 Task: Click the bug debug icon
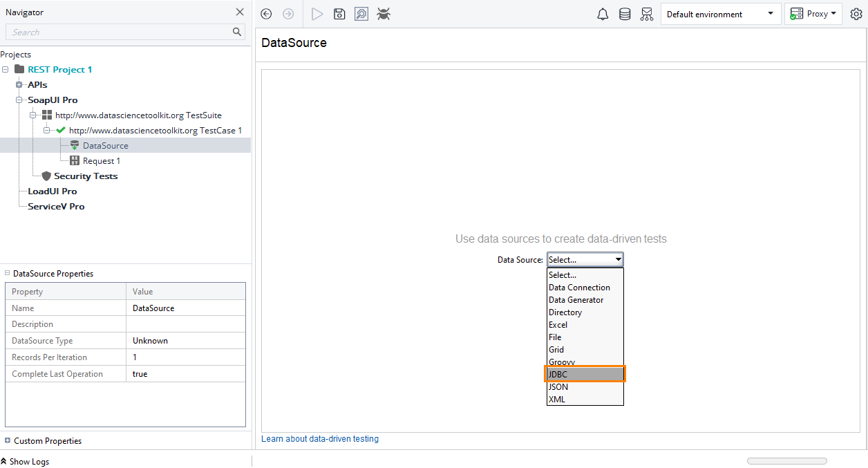coord(384,14)
